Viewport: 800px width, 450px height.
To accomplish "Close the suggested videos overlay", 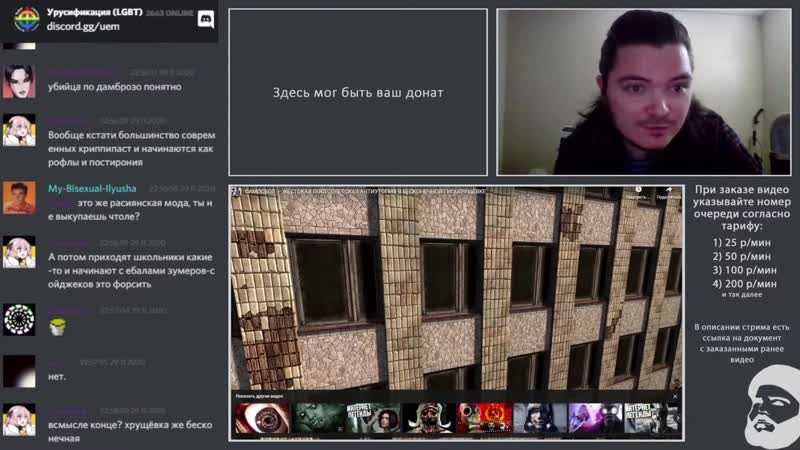I will [x=675, y=397].
